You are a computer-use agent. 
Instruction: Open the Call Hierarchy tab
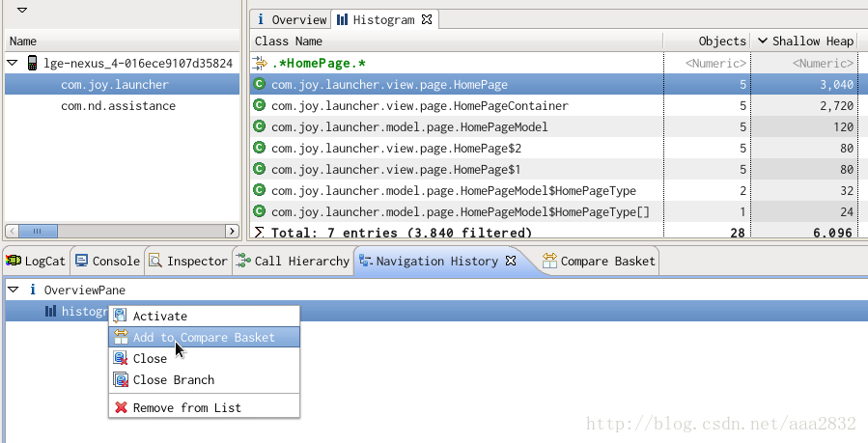pos(293,261)
